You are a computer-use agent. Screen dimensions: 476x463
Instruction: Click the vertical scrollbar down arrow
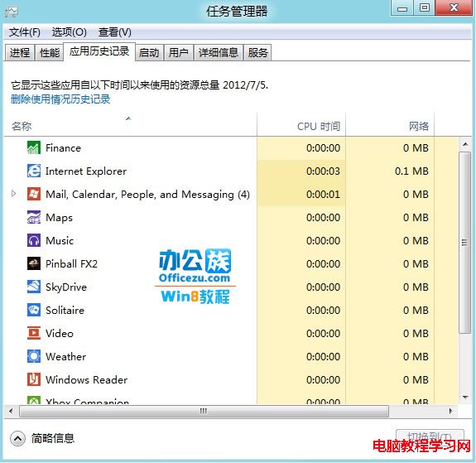[465, 397]
